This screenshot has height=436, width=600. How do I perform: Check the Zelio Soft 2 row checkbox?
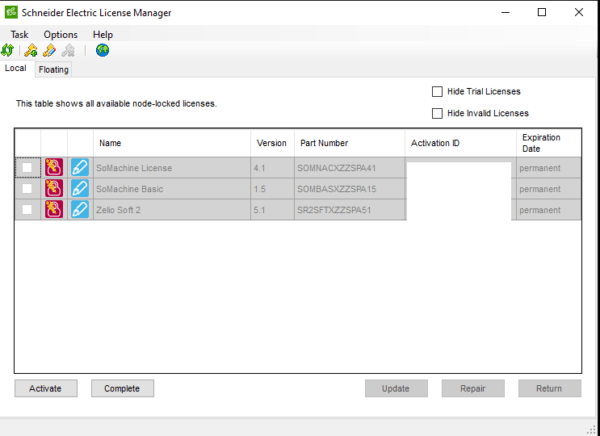(27, 209)
